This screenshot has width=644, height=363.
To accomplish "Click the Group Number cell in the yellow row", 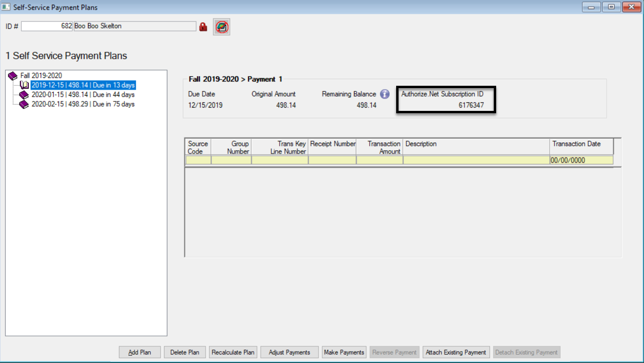I will point(231,160).
